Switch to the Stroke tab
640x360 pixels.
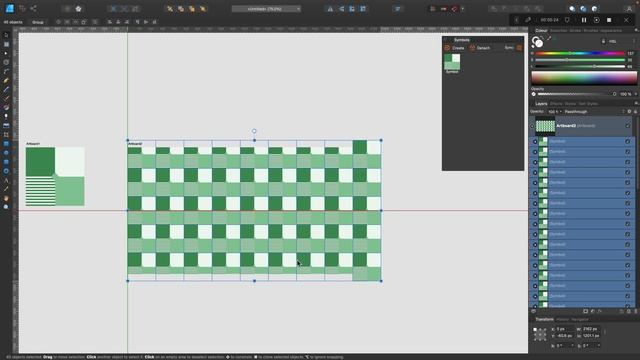[575, 31]
